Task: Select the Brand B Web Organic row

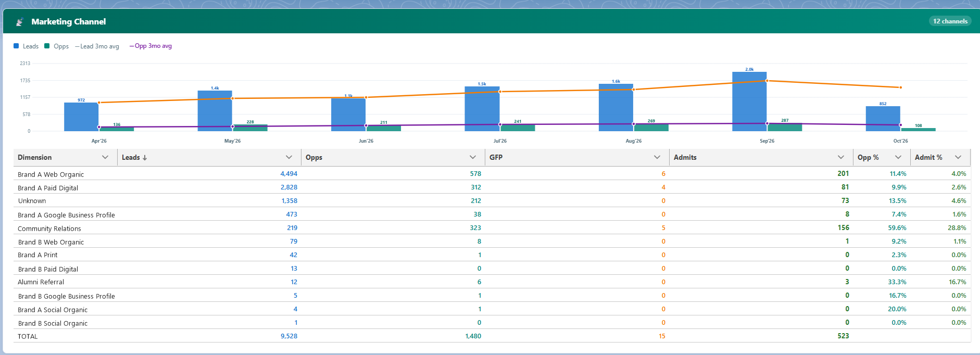Action: pyautogui.click(x=492, y=241)
